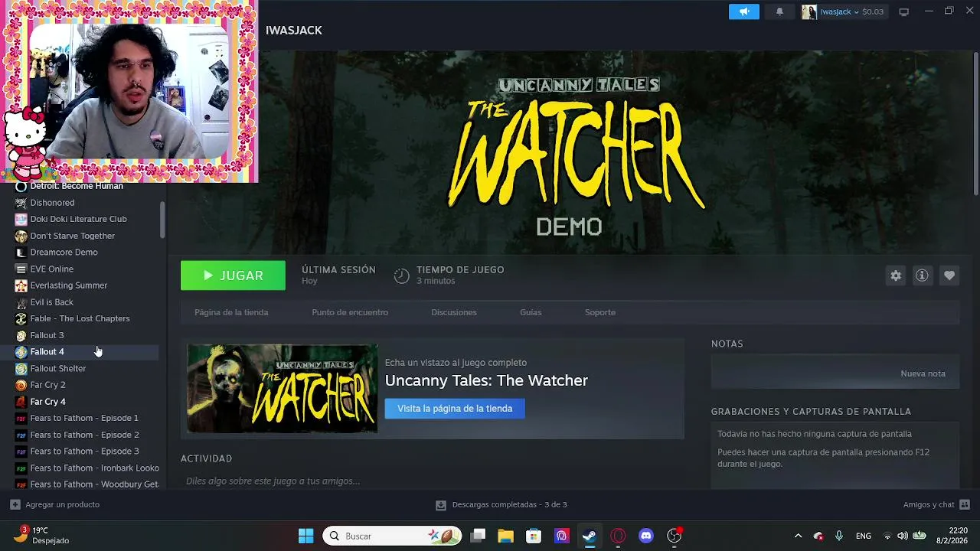The width and height of the screenshot is (980, 551).
Task: Click the main page vertical scrollbar
Action: (976, 124)
